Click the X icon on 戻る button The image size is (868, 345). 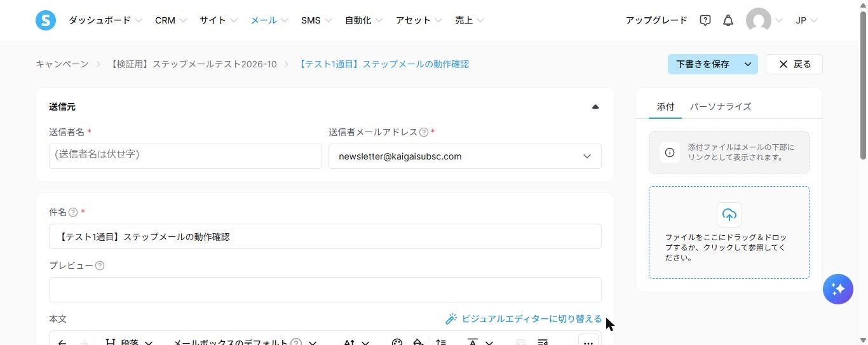783,64
